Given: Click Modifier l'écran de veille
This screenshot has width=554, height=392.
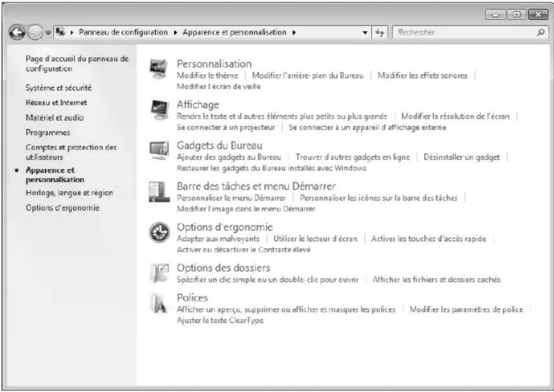Looking at the screenshot, I should coord(219,86).
